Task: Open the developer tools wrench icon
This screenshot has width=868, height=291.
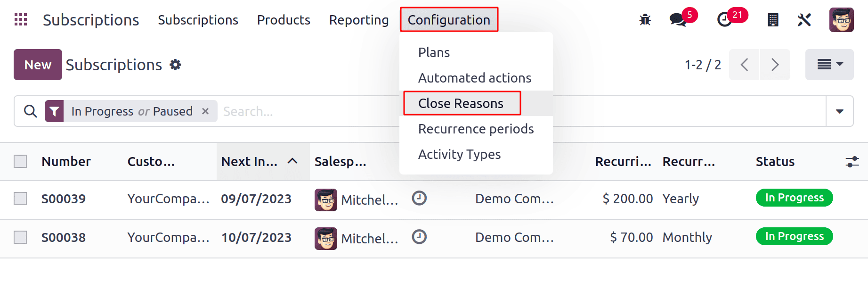Action: 804,20
